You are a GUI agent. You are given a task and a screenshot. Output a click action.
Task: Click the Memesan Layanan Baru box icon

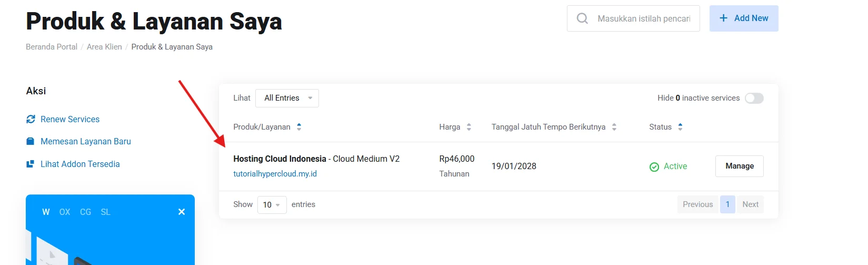tap(31, 141)
